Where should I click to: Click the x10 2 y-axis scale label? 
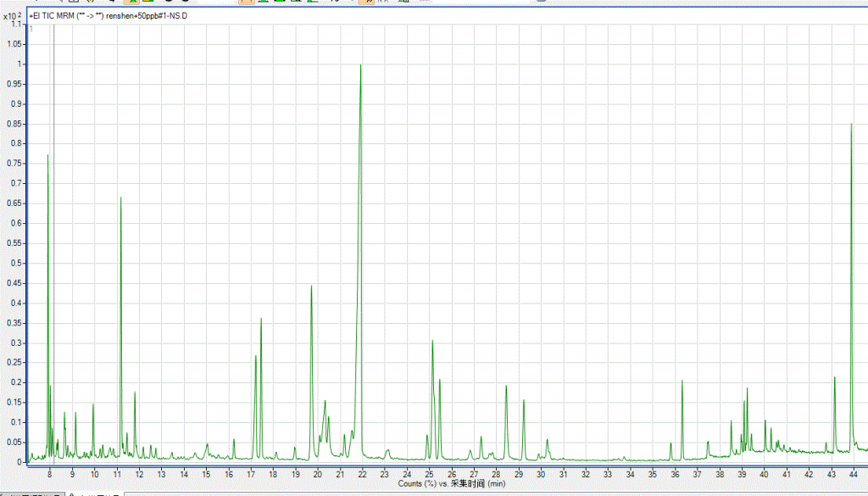pyautogui.click(x=12, y=16)
